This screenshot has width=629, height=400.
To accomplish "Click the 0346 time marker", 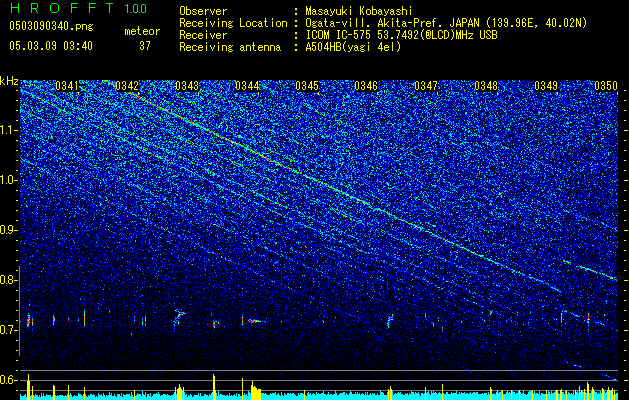I will 366,86.
